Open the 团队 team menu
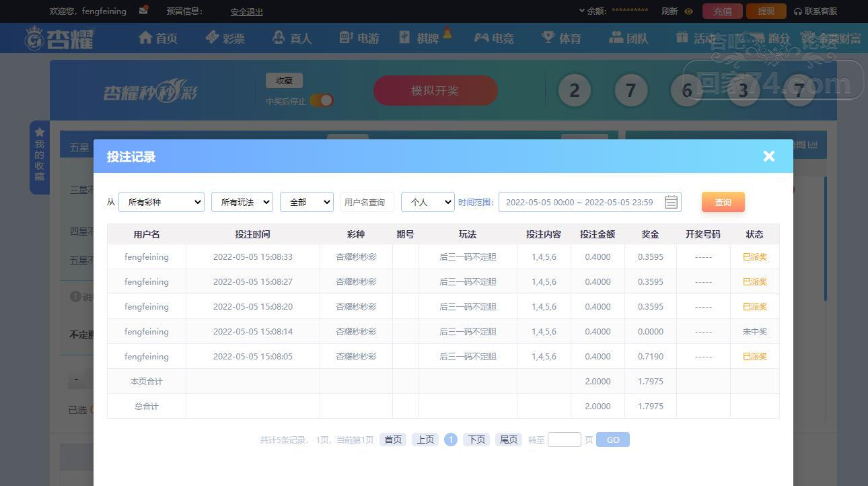868x486 pixels. 628,38
